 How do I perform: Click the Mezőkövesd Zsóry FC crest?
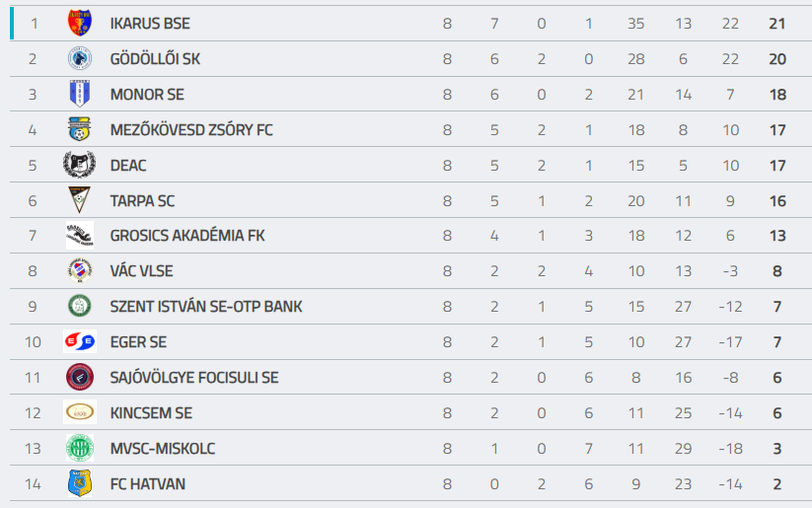coord(79,129)
